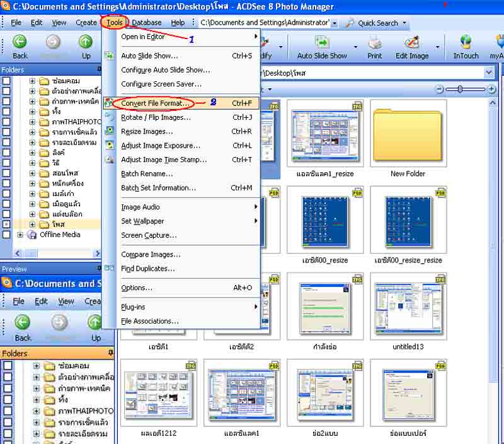Open the Tools menu in the menu bar
The image size is (504, 444).
(115, 23)
